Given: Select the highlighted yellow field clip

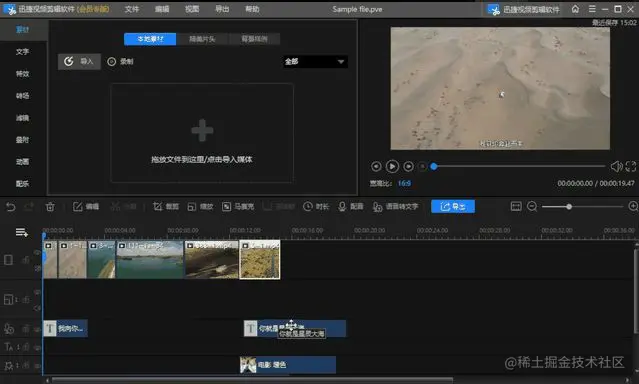Looking at the screenshot, I should [x=260, y=259].
